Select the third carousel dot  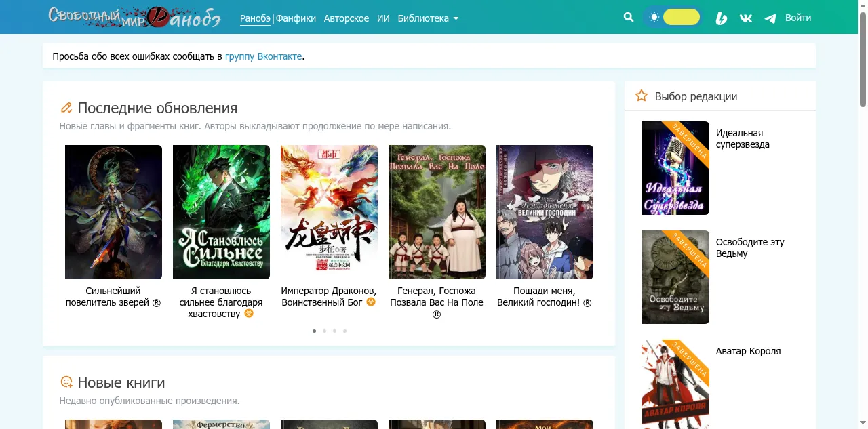[334, 331]
